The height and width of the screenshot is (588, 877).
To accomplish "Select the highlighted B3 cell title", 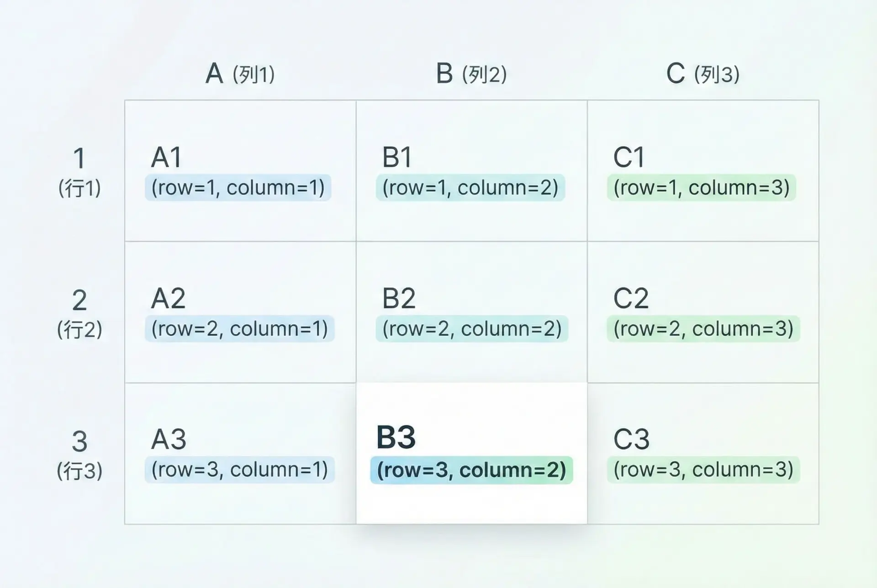I will point(396,437).
